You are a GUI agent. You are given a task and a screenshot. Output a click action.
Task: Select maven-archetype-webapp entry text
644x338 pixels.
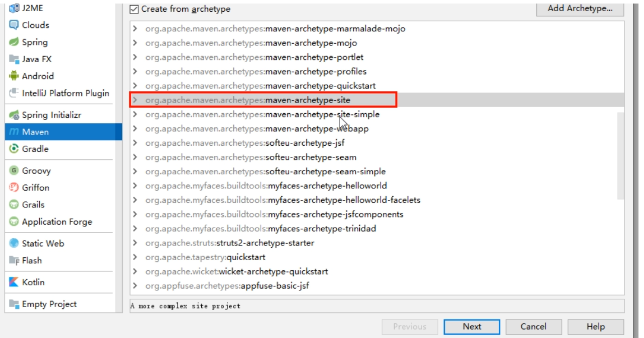point(257,128)
